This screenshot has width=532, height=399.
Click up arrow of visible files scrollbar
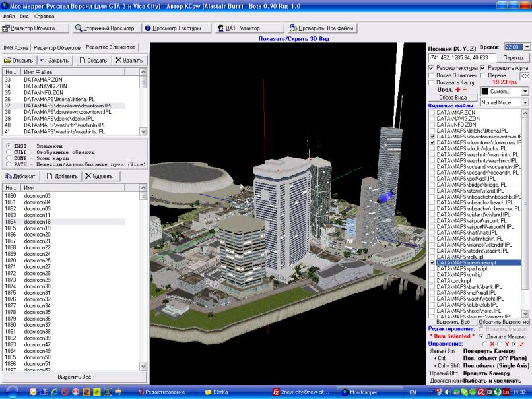pos(525,113)
